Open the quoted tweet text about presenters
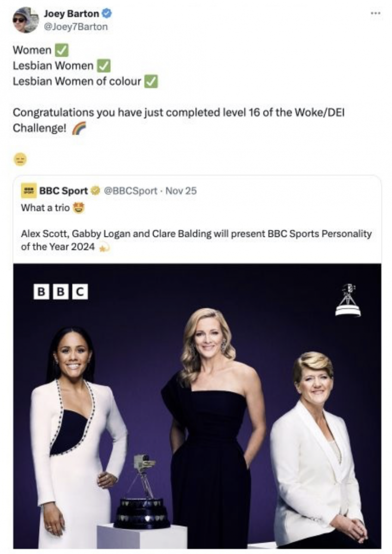The image size is (392, 554). (x=196, y=241)
